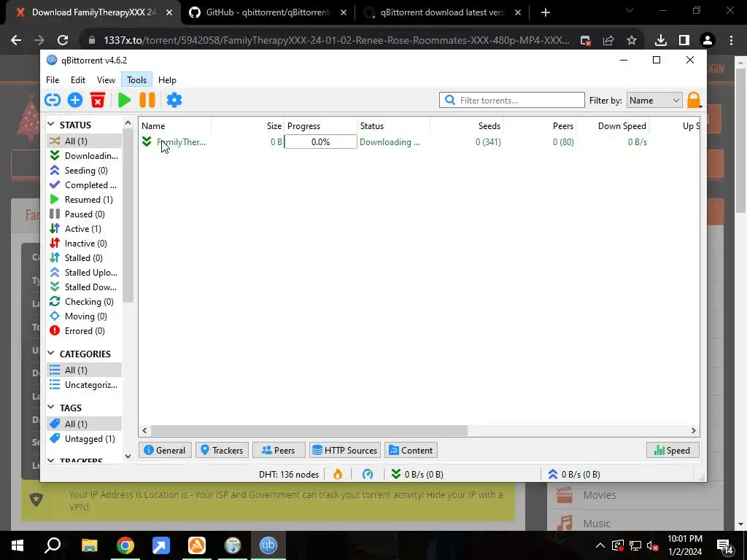Open File Explorer from the taskbar

pyautogui.click(x=89, y=545)
